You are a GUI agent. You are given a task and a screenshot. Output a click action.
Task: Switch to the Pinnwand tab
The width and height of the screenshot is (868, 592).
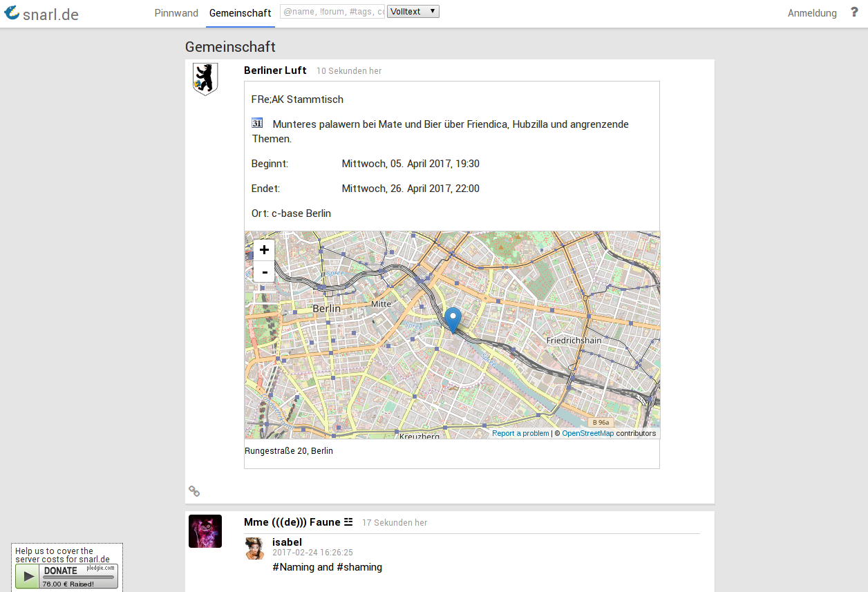[x=176, y=12]
